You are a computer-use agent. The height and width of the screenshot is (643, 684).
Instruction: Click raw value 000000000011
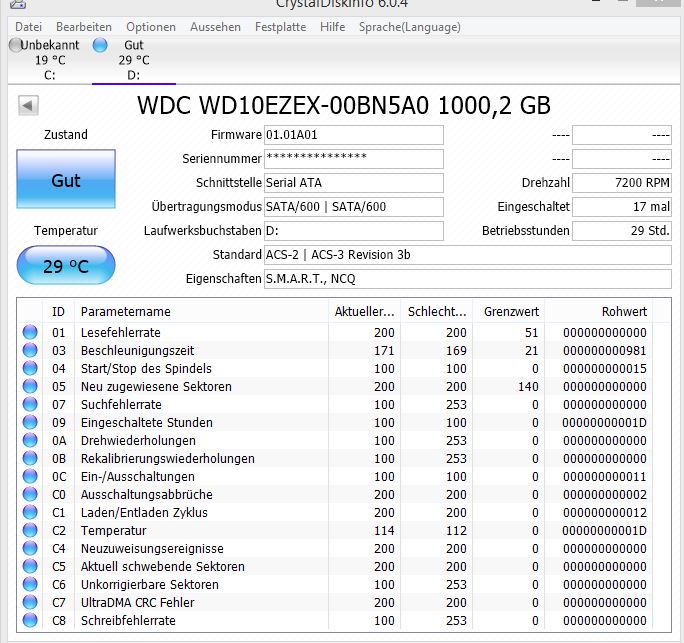[605, 476]
